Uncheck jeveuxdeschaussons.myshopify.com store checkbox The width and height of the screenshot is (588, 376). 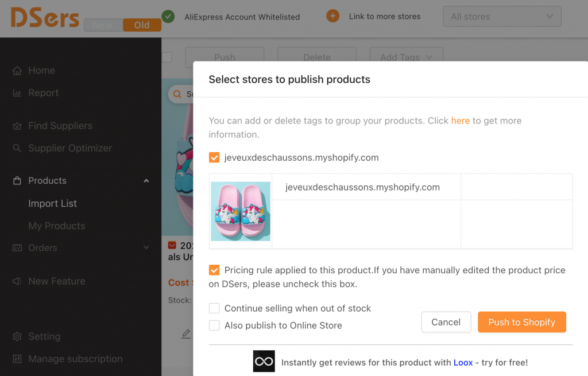214,157
